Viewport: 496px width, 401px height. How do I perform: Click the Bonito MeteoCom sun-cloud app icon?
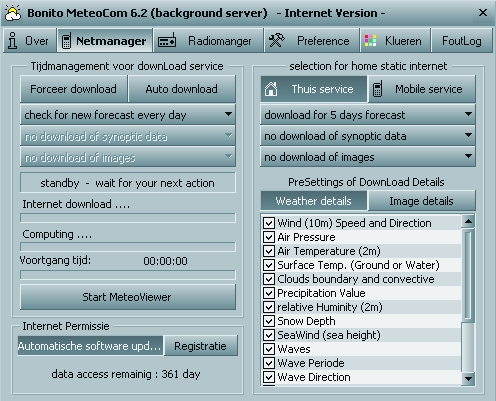13,13
